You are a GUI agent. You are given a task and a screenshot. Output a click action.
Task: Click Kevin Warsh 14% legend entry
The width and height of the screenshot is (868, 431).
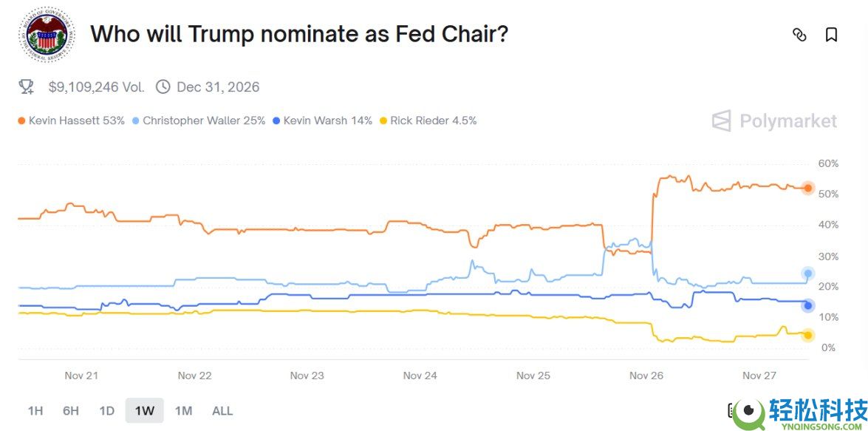(x=322, y=121)
